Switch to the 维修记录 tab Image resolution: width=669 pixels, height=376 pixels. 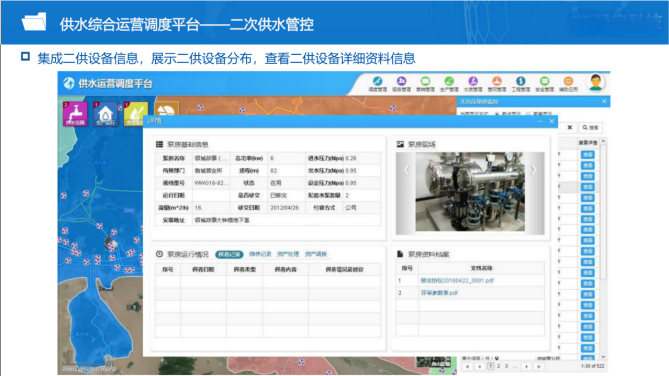coord(260,254)
